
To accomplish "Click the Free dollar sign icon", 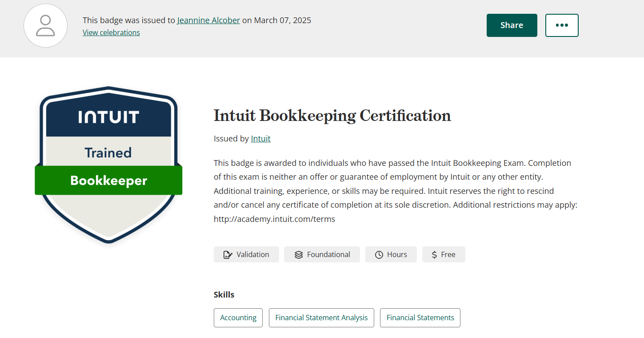I will (434, 255).
